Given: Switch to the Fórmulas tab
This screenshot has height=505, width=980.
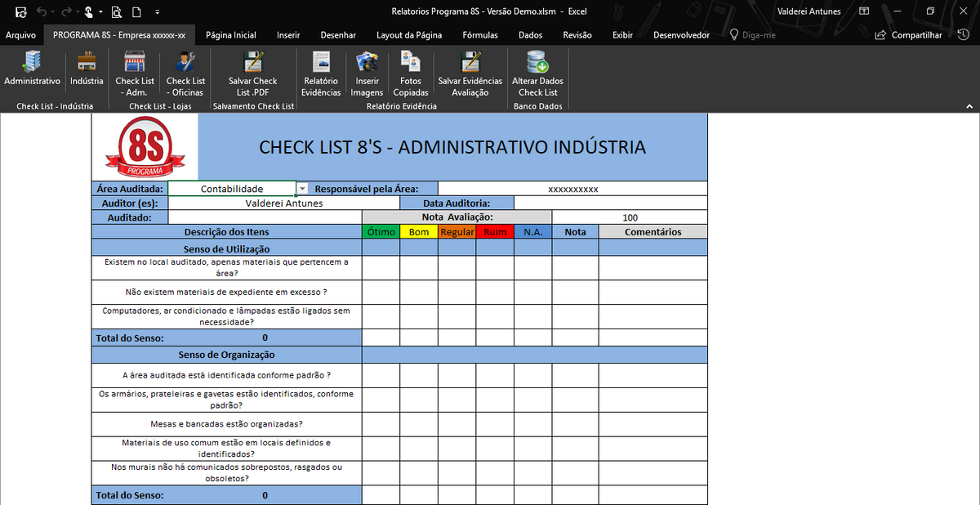Looking at the screenshot, I should coord(479,34).
